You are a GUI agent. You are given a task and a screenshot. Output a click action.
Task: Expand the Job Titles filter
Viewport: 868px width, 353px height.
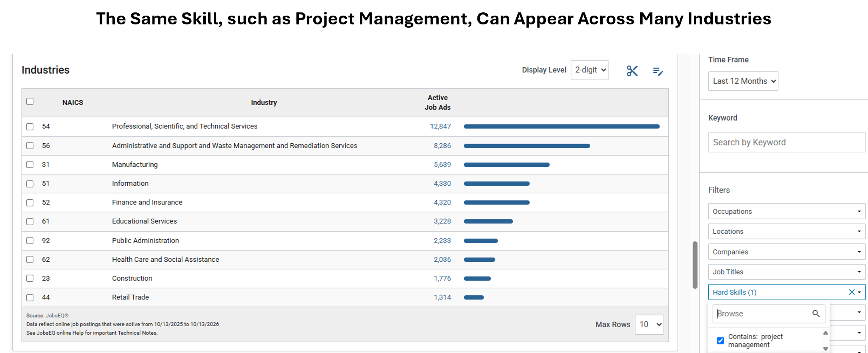click(786, 272)
